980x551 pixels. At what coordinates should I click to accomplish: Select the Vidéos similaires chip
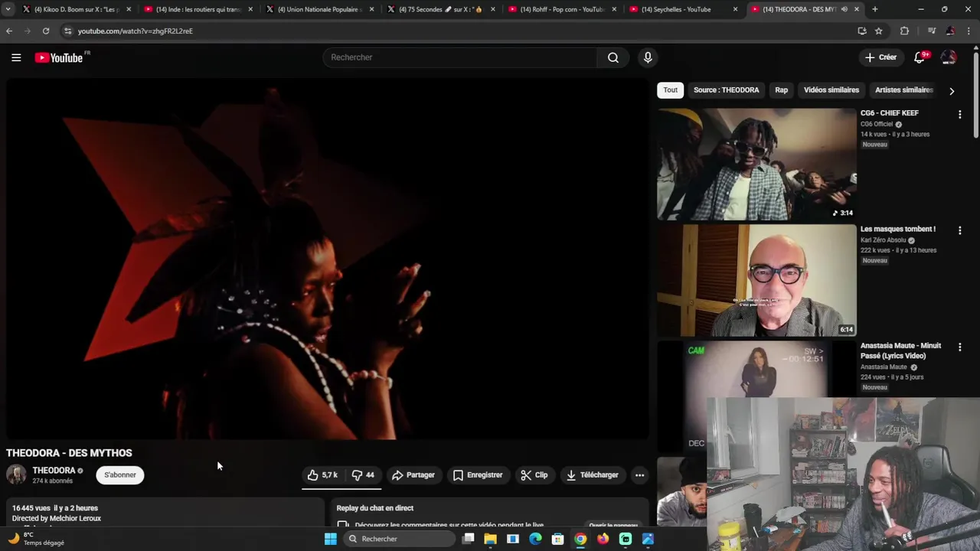831,90
